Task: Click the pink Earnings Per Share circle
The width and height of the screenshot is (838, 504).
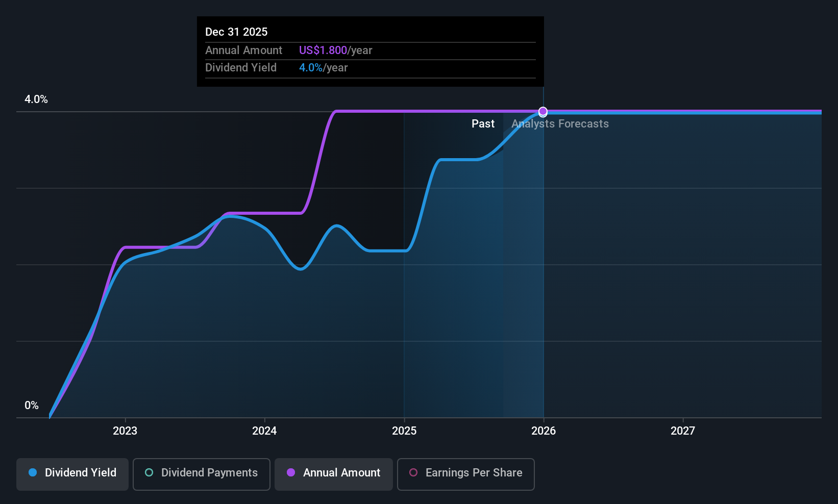Action: click(x=413, y=473)
